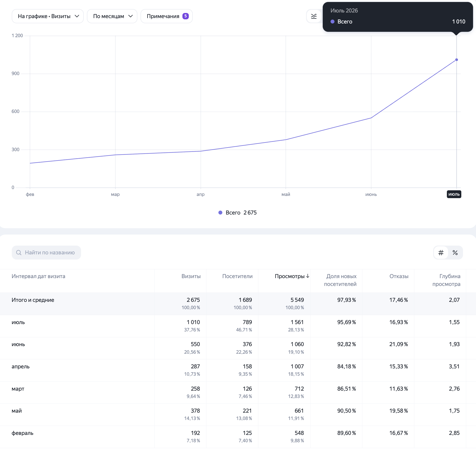Click depth value 3,51
Image resolution: width=476 pixels, height=453 pixels.
tap(454, 366)
